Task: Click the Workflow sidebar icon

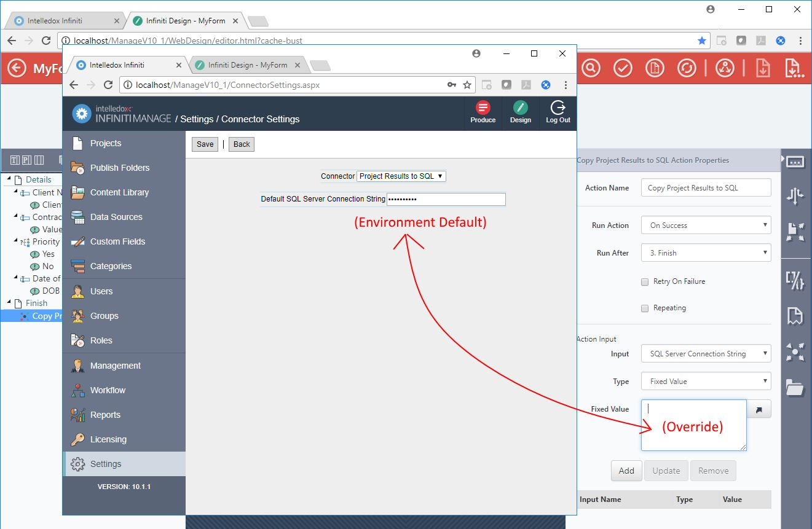Action: [78, 390]
